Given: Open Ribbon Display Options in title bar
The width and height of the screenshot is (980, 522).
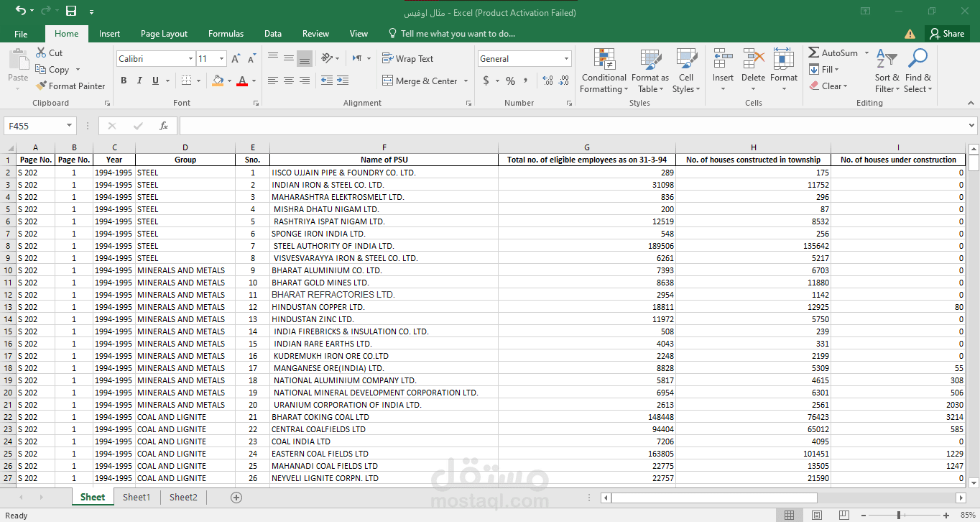Looking at the screenshot, I should pos(865,11).
